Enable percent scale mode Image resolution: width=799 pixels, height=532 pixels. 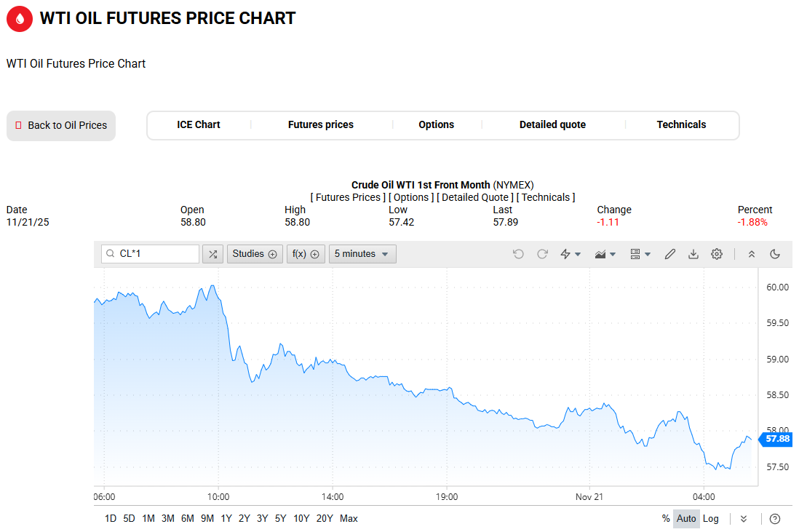coord(666,519)
